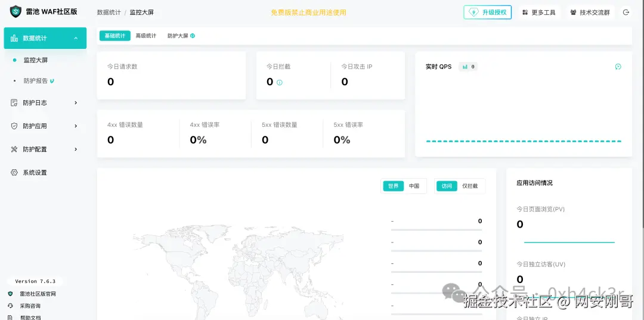Click the 雷池社区版官网 shield icon
The height and width of the screenshot is (320, 644).
tap(10, 294)
